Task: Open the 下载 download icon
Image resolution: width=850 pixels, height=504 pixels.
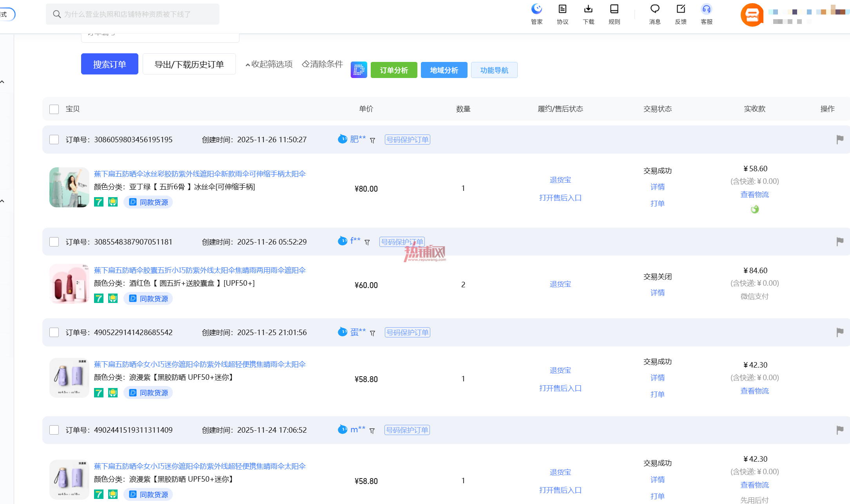Action: pyautogui.click(x=588, y=9)
